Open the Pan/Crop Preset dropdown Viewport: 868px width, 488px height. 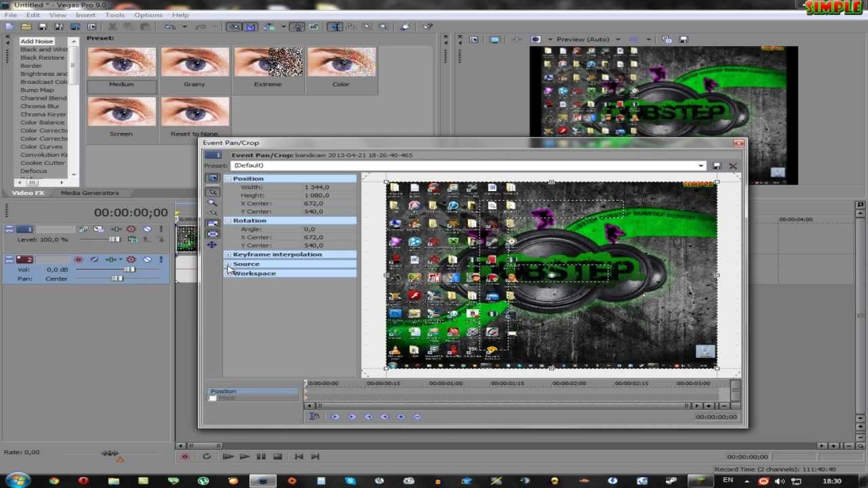click(701, 165)
